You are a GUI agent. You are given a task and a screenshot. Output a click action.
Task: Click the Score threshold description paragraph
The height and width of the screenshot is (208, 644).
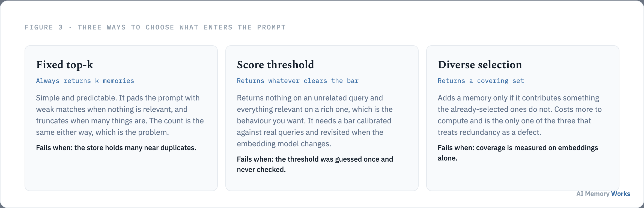315,121
